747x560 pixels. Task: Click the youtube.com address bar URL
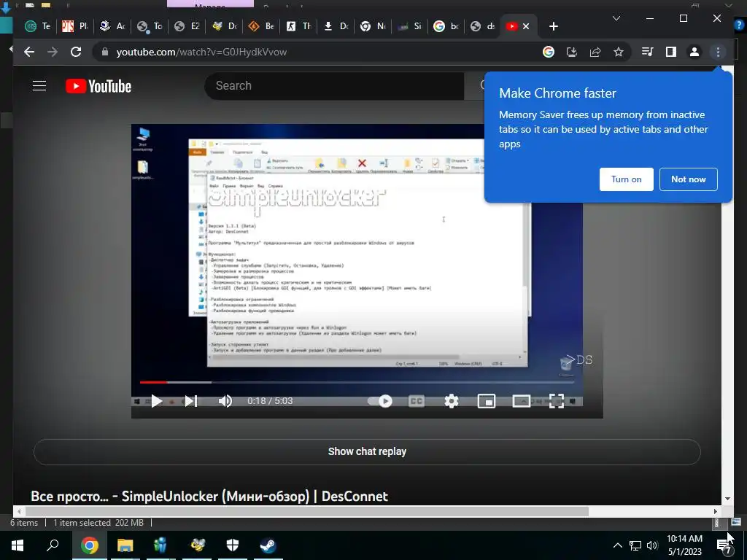pos(201,52)
